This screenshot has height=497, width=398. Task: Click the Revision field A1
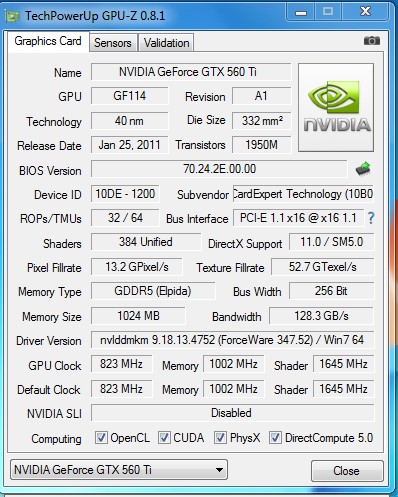pyautogui.click(x=261, y=96)
